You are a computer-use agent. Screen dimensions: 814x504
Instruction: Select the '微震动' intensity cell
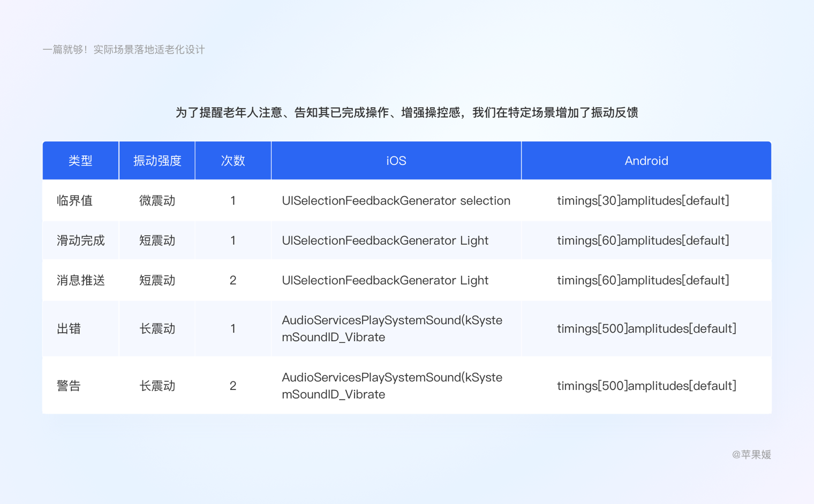157,200
